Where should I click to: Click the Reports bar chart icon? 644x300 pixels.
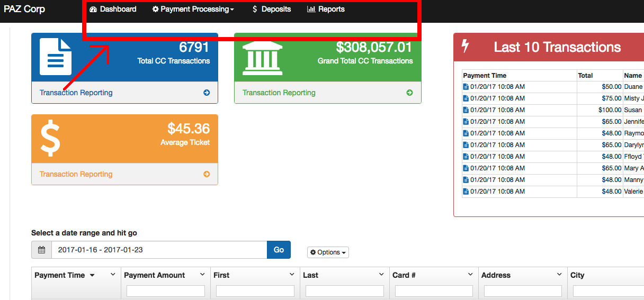[x=311, y=9]
